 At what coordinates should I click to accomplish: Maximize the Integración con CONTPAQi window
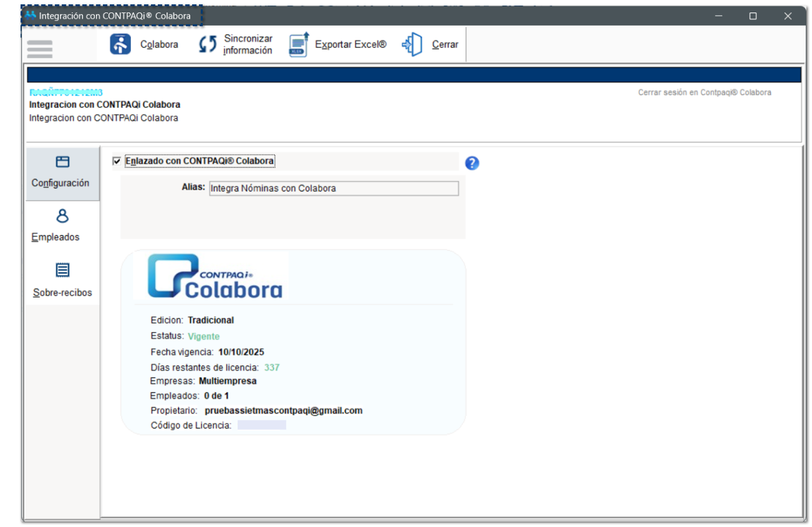[x=753, y=16]
